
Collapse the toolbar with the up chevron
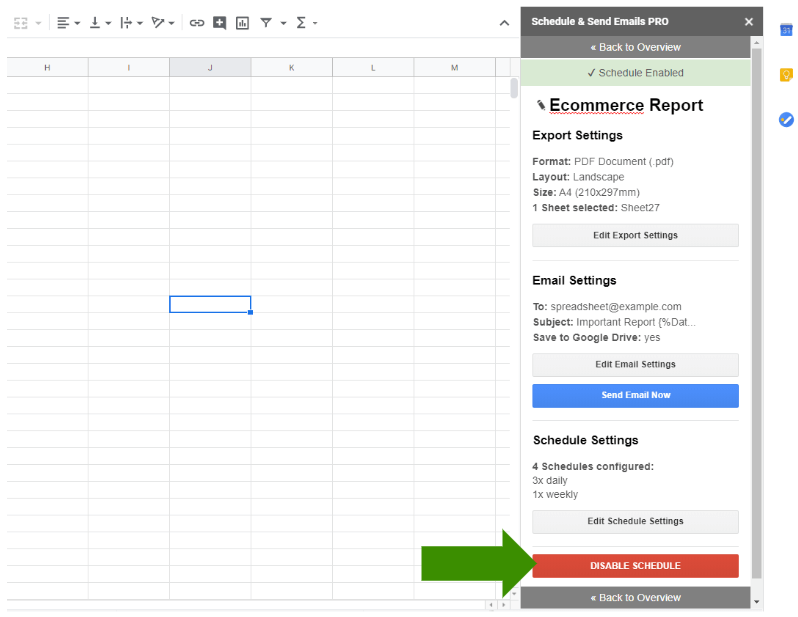coord(504,22)
